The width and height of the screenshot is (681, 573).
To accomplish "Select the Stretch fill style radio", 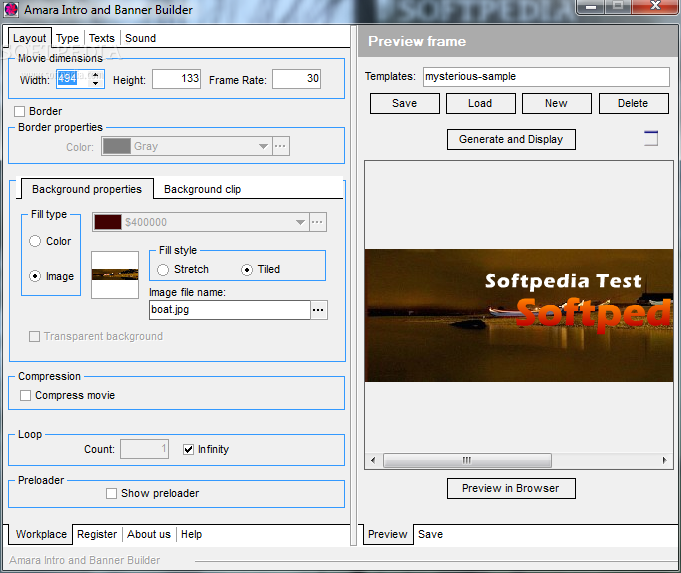I will [163, 270].
